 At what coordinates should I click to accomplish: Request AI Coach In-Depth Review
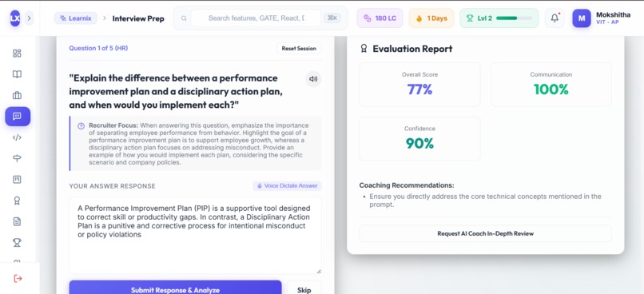click(x=486, y=233)
